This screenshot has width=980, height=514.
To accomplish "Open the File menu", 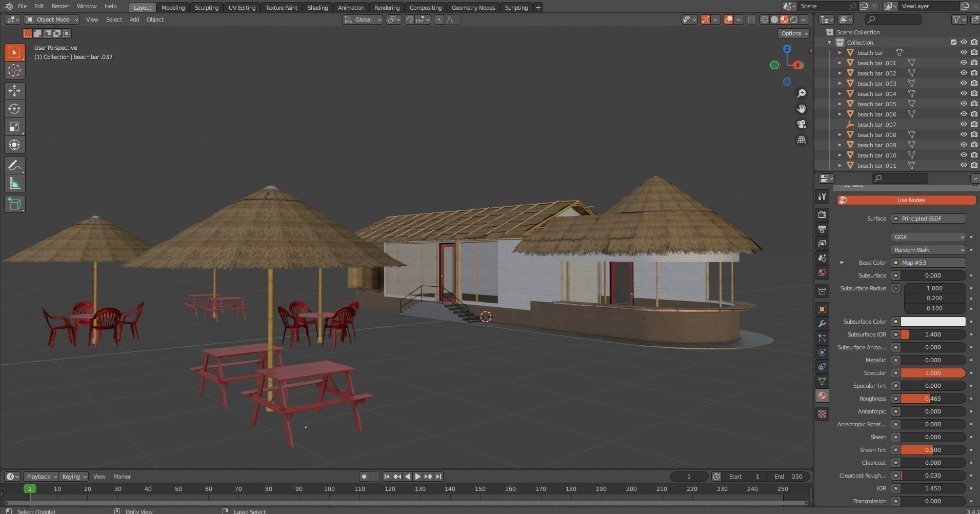I will 22,6.
